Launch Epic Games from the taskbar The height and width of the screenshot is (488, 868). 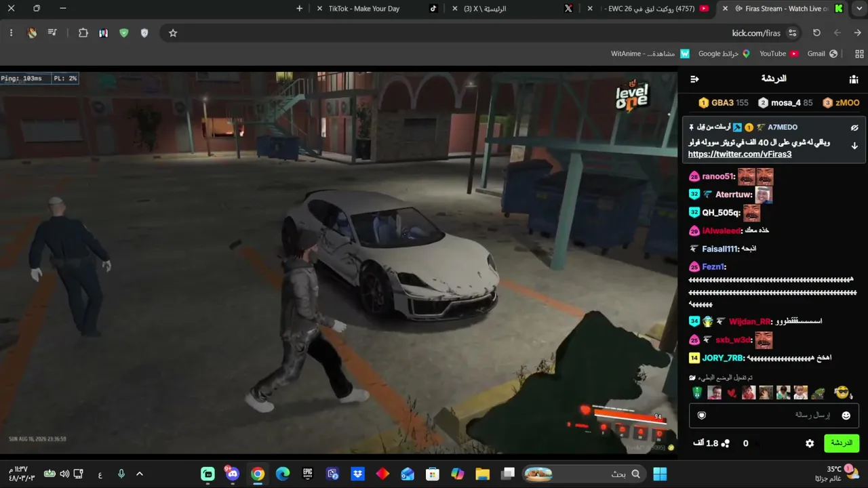(x=308, y=474)
